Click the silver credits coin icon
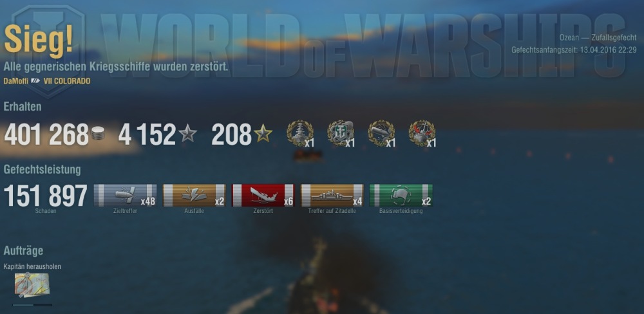Screen dimensions: 644x314 pos(98,133)
